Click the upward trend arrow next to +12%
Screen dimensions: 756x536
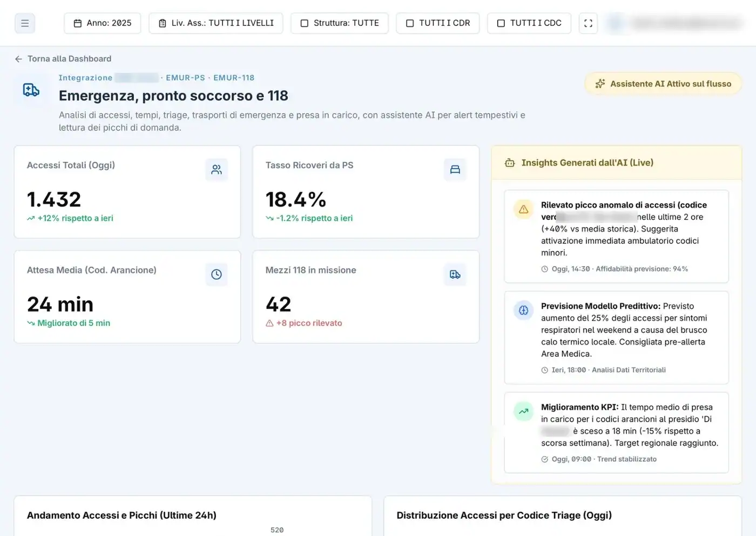click(31, 219)
